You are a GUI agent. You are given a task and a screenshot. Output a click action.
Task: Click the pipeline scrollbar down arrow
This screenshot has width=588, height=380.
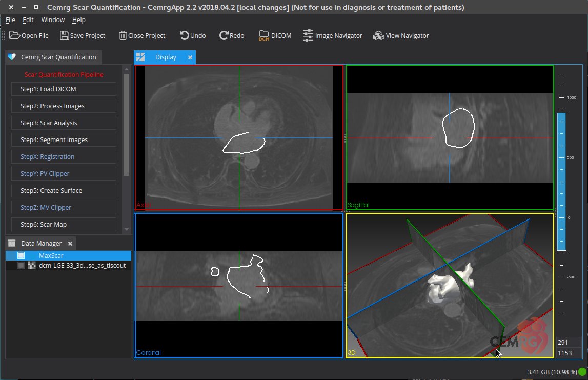click(x=127, y=229)
